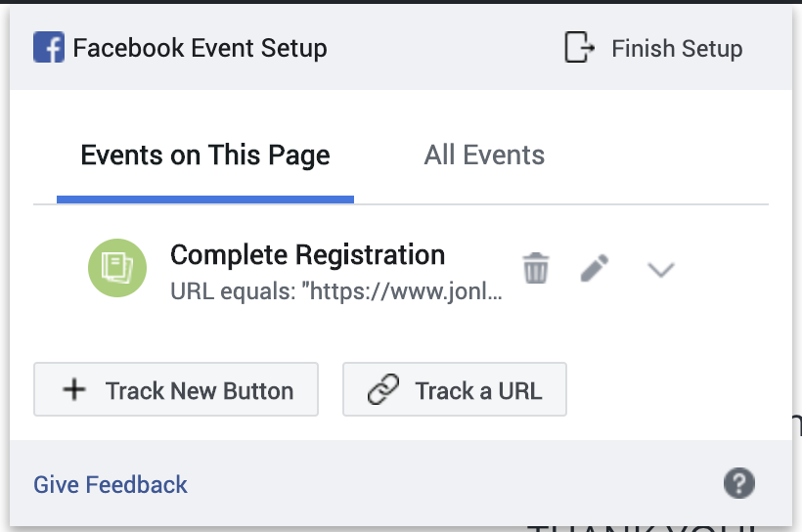The height and width of the screenshot is (532, 802).
Task: Click the URL equals rule text
Action: [x=336, y=291]
